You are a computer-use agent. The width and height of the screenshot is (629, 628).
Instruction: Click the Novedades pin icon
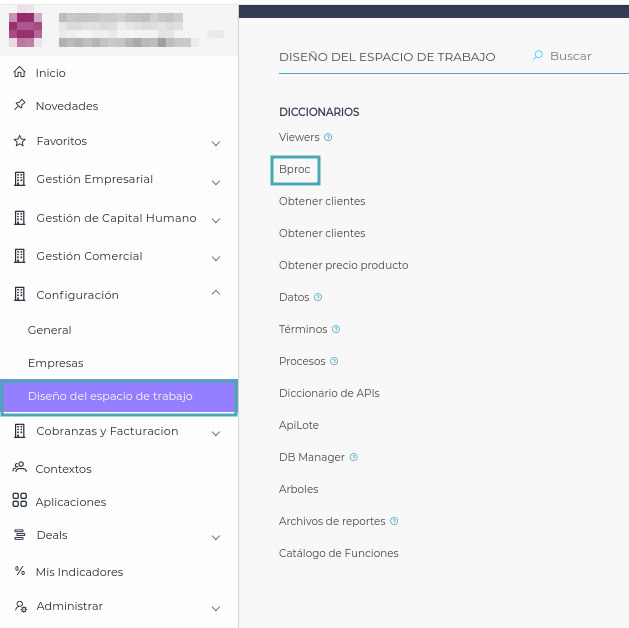[x=19, y=106]
